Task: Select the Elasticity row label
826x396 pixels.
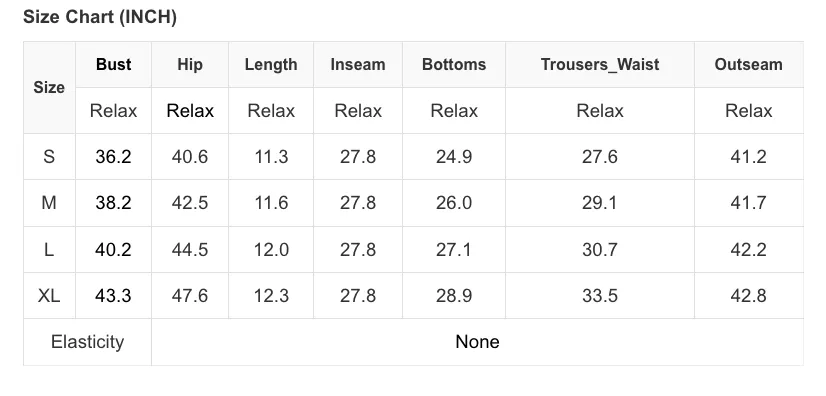Action: (87, 342)
